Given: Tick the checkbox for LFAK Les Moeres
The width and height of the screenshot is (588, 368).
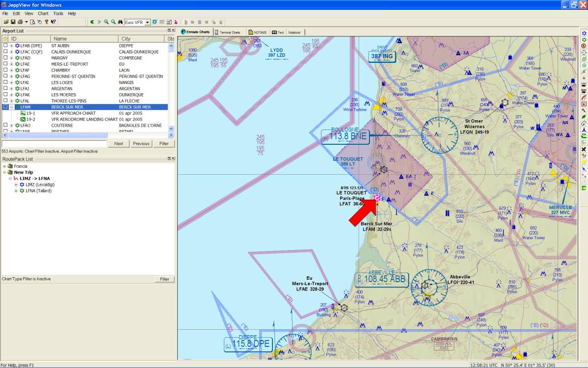Looking at the screenshot, I should click(5, 95).
